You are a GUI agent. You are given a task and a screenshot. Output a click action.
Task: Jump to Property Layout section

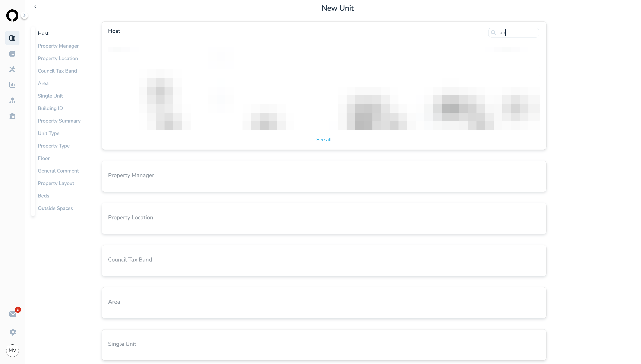point(56,183)
